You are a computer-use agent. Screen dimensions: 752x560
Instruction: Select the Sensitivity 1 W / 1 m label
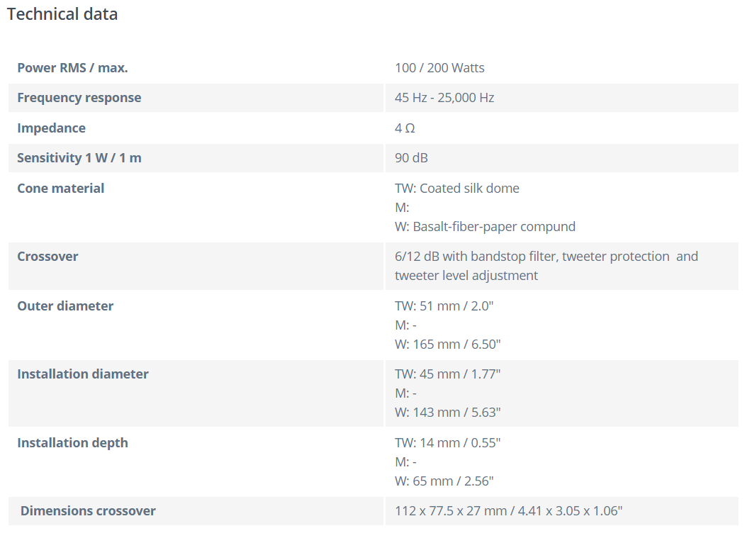click(79, 158)
